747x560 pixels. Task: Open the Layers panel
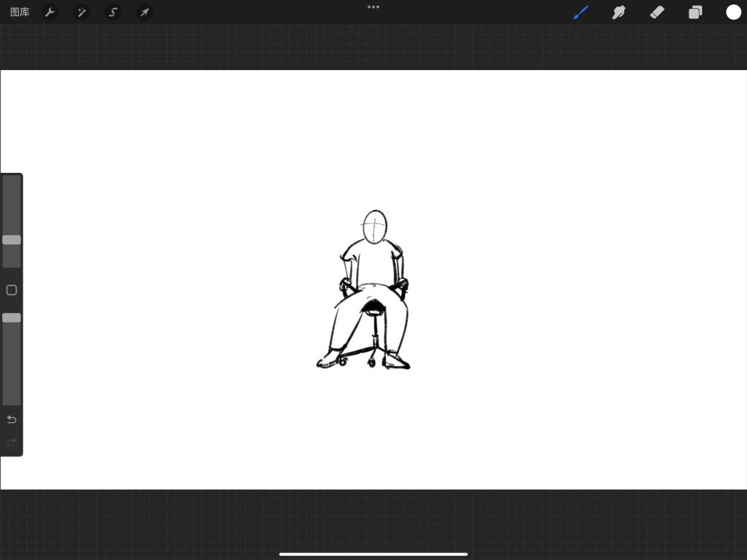click(695, 12)
